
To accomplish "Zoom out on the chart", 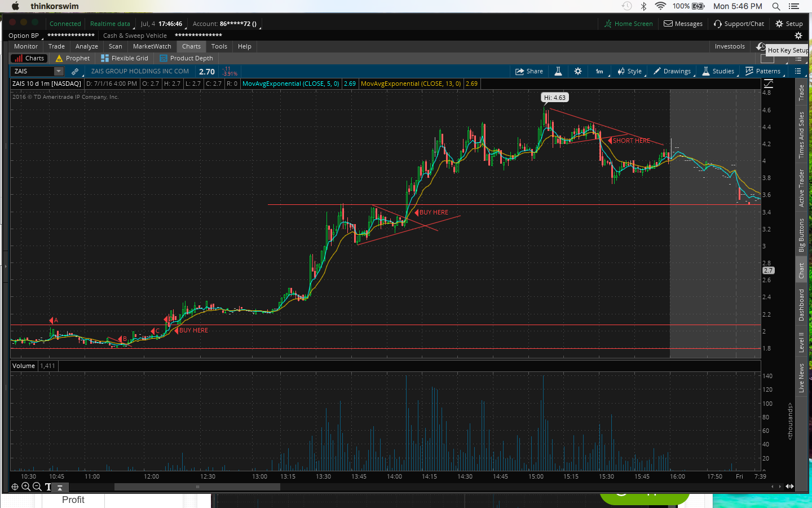I will coord(37,487).
